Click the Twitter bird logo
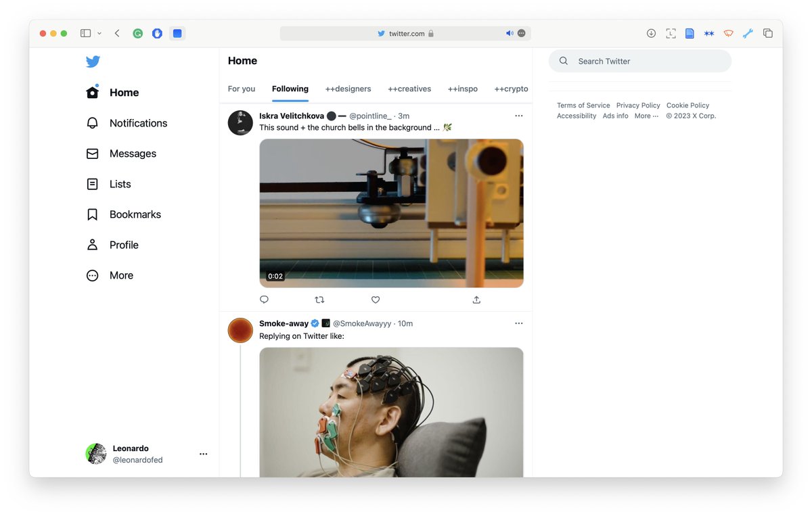The width and height of the screenshot is (812, 516). click(93, 61)
